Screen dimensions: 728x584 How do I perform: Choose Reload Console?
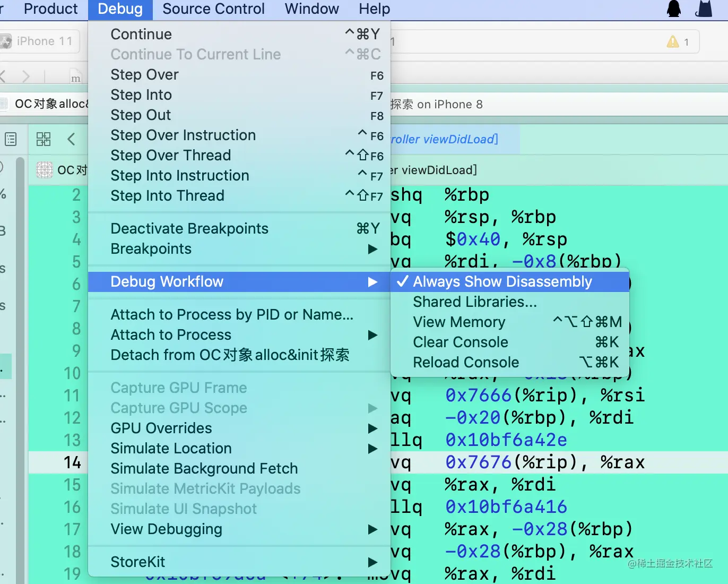pyautogui.click(x=510, y=362)
